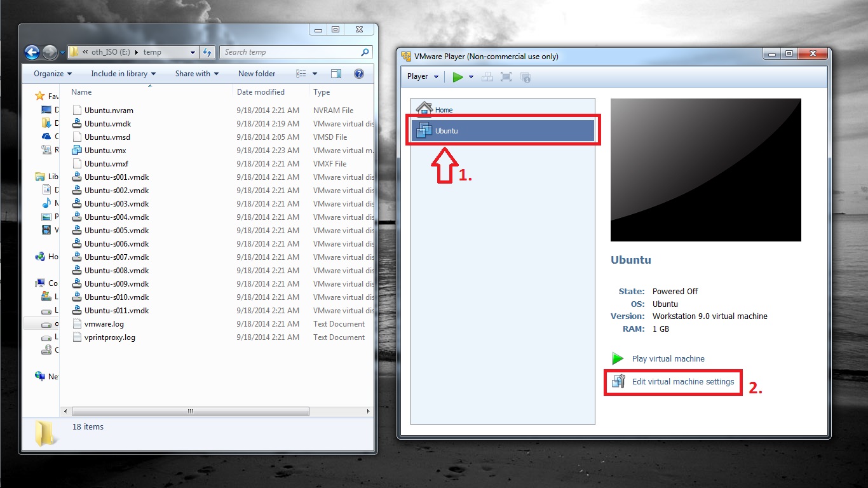This screenshot has height=488, width=868.
Task: Click the vmware.log text document icon
Action: [77, 323]
